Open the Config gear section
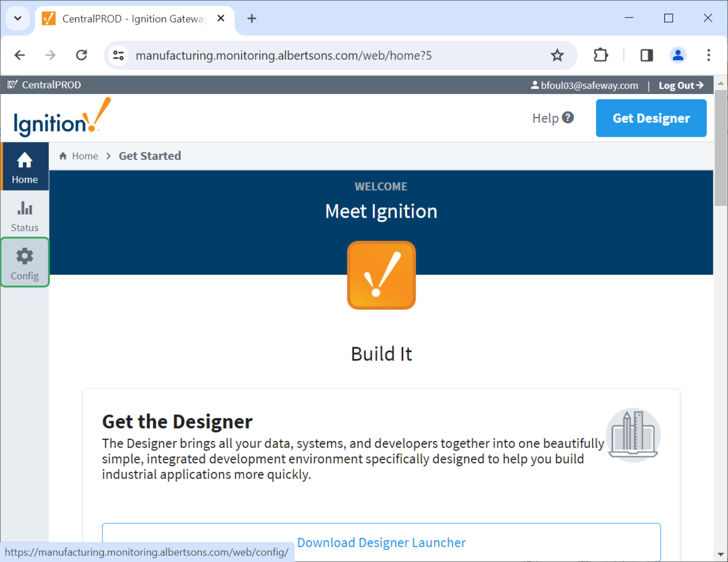Image resolution: width=728 pixels, height=562 pixels. click(x=25, y=263)
